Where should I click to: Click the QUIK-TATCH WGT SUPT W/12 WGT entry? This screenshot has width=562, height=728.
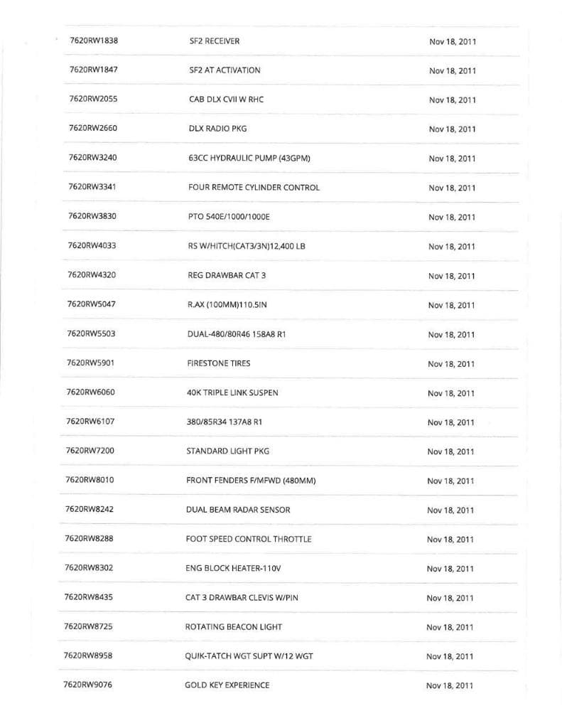click(249, 655)
